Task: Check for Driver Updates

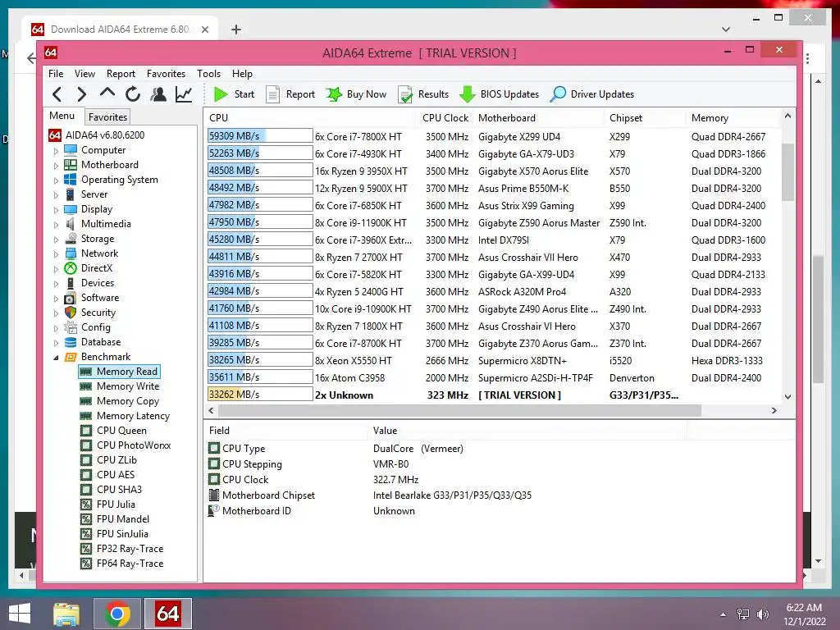Action: click(592, 94)
